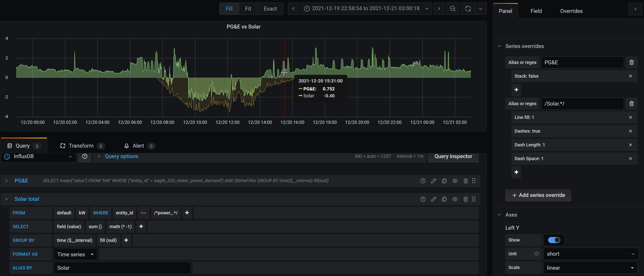Open the InfluxDB data source dropdown

pos(39,156)
